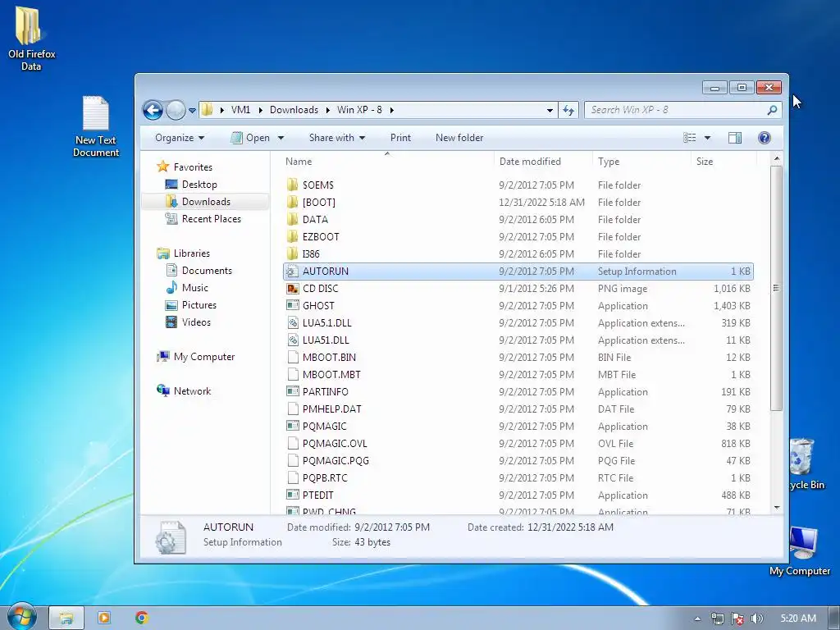Sort by the Size column header

tap(705, 162)
